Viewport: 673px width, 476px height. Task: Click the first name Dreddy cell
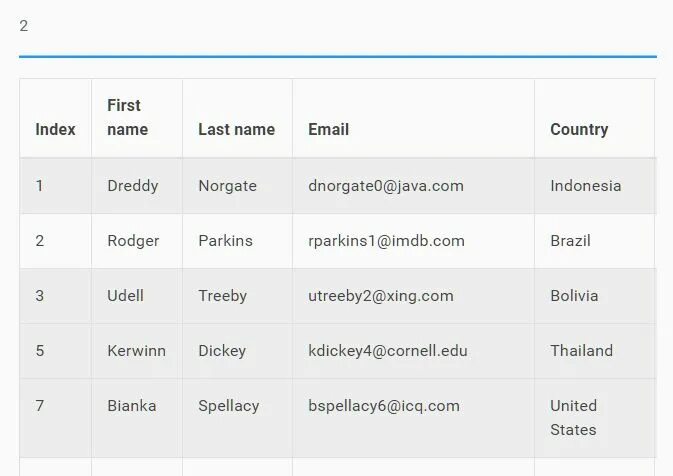pyautogui.click(x=137, y=186)
